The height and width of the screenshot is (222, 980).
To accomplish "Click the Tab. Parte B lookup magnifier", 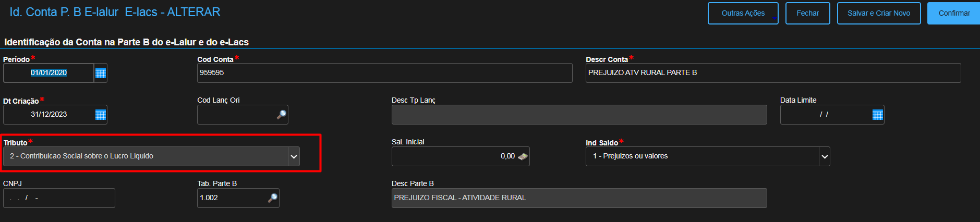I will click(272, 198).
